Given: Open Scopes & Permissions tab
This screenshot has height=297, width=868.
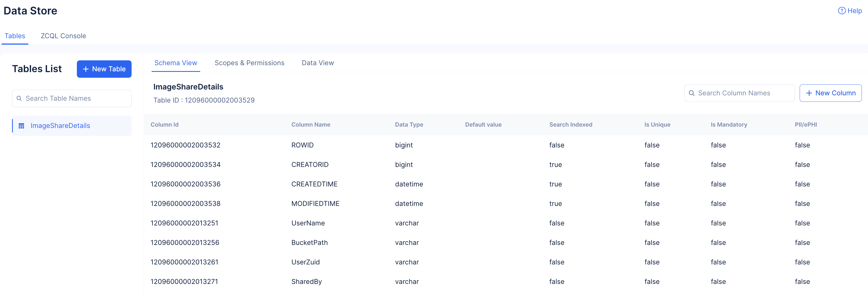Looking at the screenshot, I should (x=249, y=63).
